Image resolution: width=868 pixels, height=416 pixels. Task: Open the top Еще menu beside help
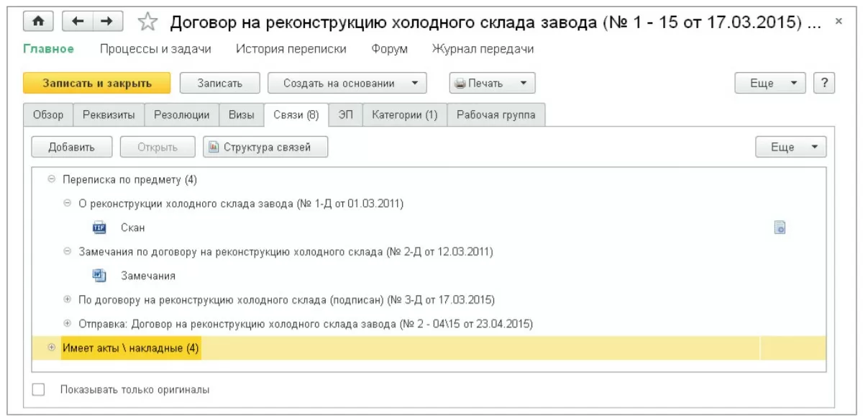click(x=770, y=83)
